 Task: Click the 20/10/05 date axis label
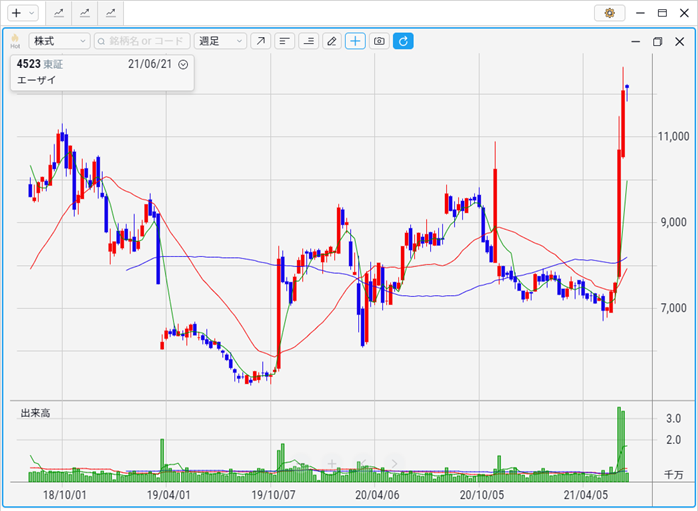click(482, 495)
